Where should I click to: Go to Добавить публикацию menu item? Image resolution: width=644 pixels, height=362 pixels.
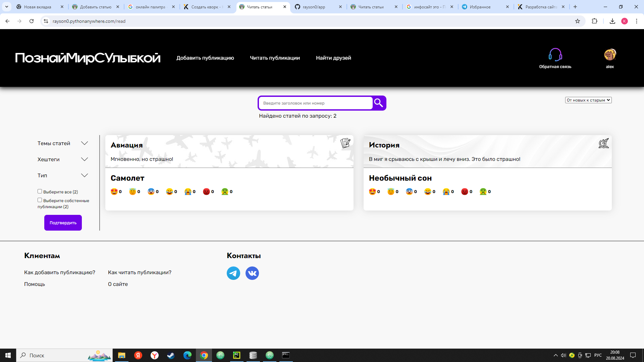(x=205, y=58)
